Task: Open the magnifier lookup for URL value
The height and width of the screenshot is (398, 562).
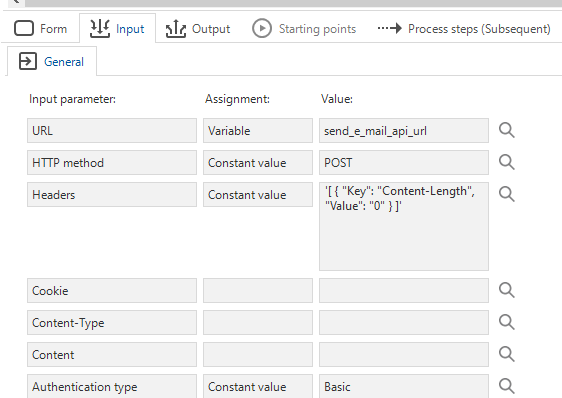Action: coord(507,131)
